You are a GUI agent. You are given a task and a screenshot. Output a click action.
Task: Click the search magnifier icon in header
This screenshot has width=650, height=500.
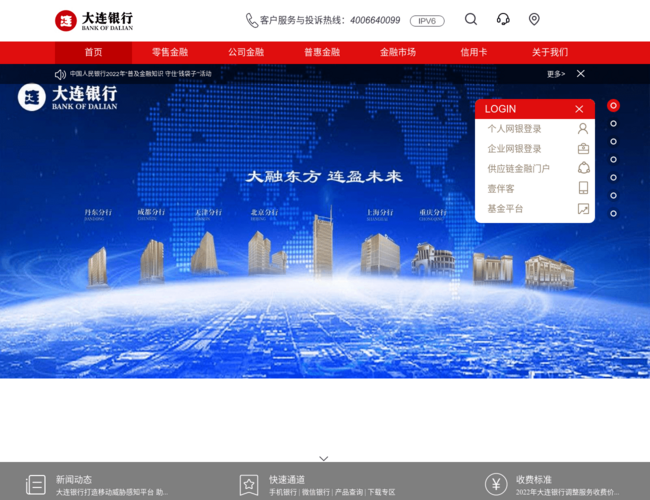pos(471,19)
